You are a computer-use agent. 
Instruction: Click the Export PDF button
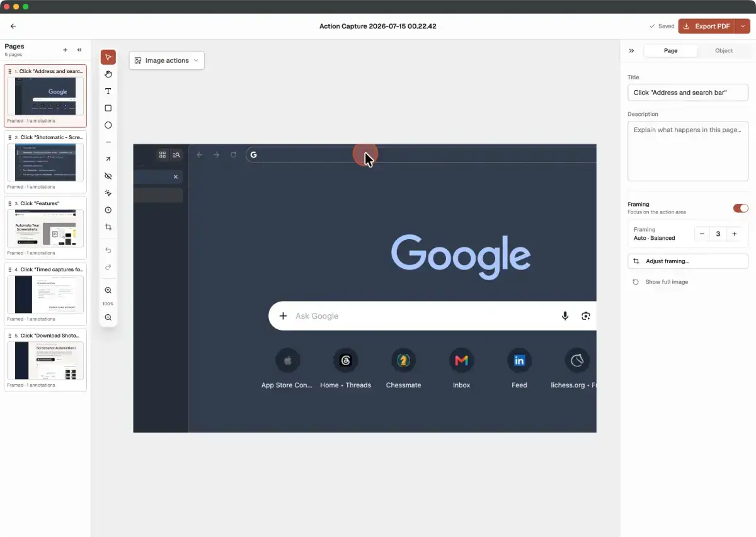click(707, 26)
